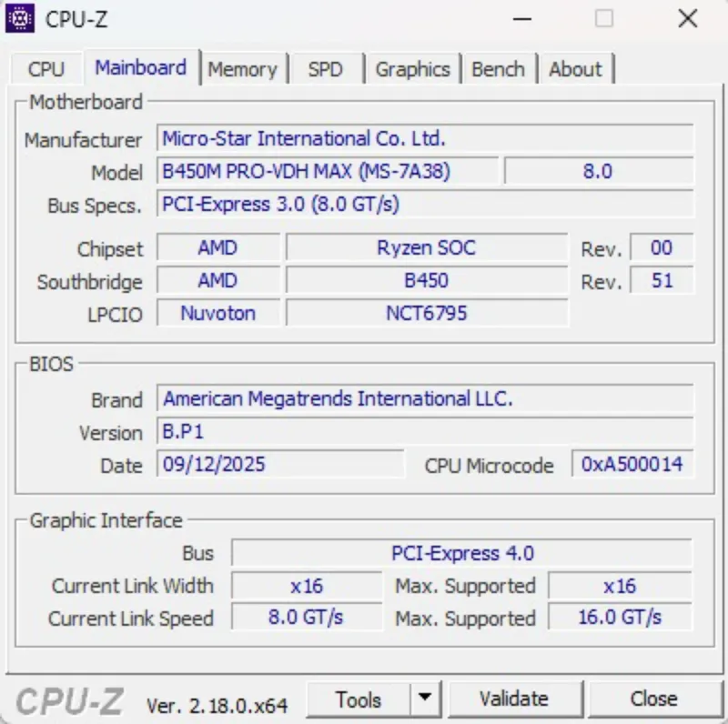Image resolution: width=728 pixels, height=724 pixels.
Task: Minimize the CPU-Z window
Action: point(521,19)
